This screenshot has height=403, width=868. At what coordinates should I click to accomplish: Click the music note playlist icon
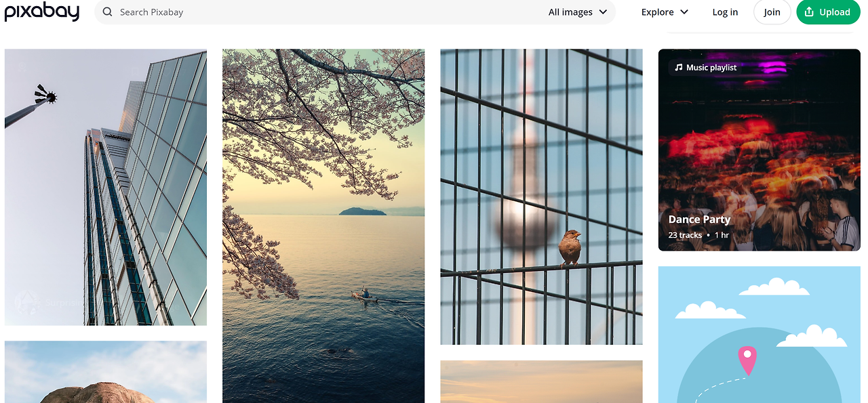[x=679, y=68]
